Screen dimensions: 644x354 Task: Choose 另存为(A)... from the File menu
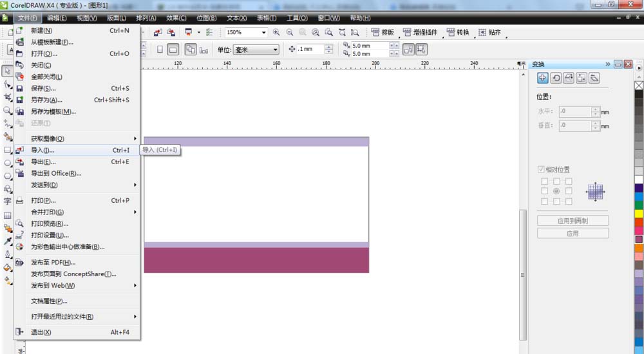[x=77, y=100]
